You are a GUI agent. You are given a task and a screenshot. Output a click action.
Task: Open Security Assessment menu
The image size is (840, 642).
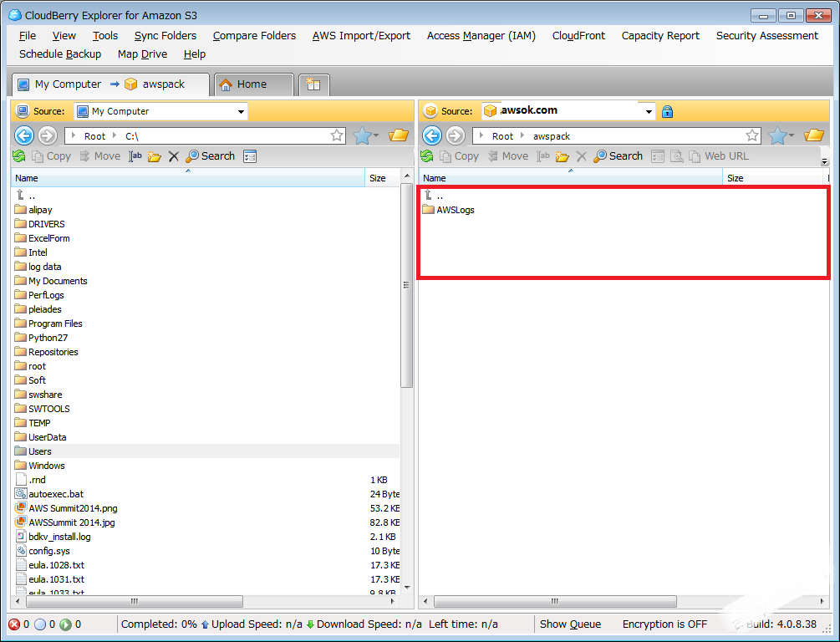[x=767, y=35]
